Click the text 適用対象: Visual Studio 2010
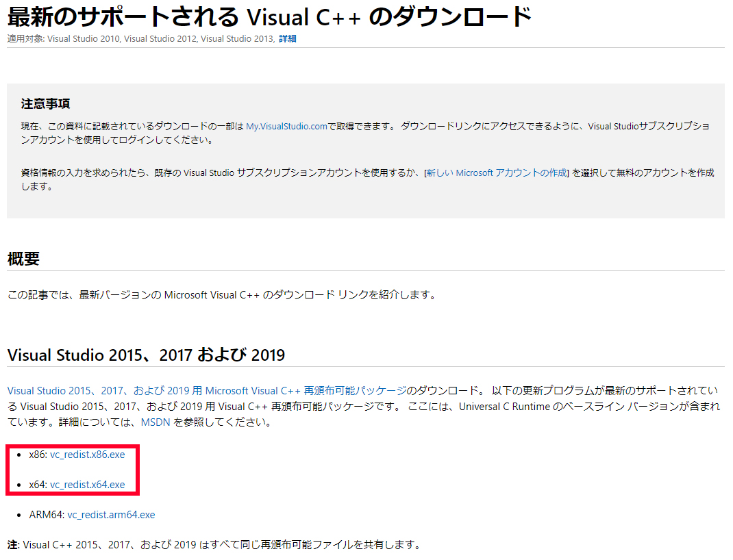The image size is (733, 560). point(64,39)
